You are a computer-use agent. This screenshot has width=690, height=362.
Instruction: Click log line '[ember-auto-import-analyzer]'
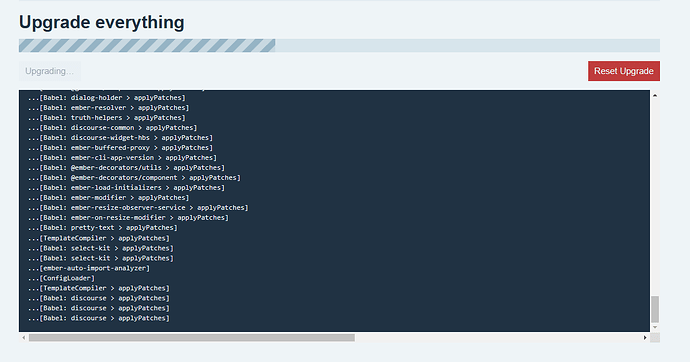(x=88, y=268)
